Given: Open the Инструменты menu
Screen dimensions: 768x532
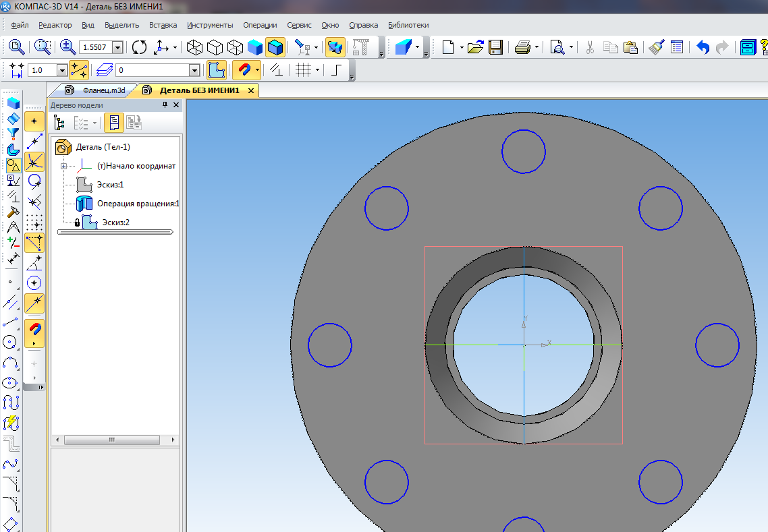Looking at the screenshot, I should (210, 25).
